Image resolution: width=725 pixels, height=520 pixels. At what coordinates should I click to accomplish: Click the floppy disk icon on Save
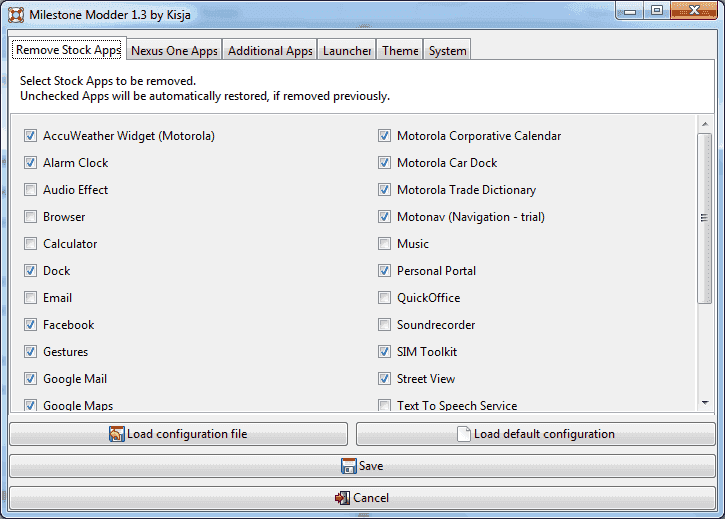[x=349, y=466]
